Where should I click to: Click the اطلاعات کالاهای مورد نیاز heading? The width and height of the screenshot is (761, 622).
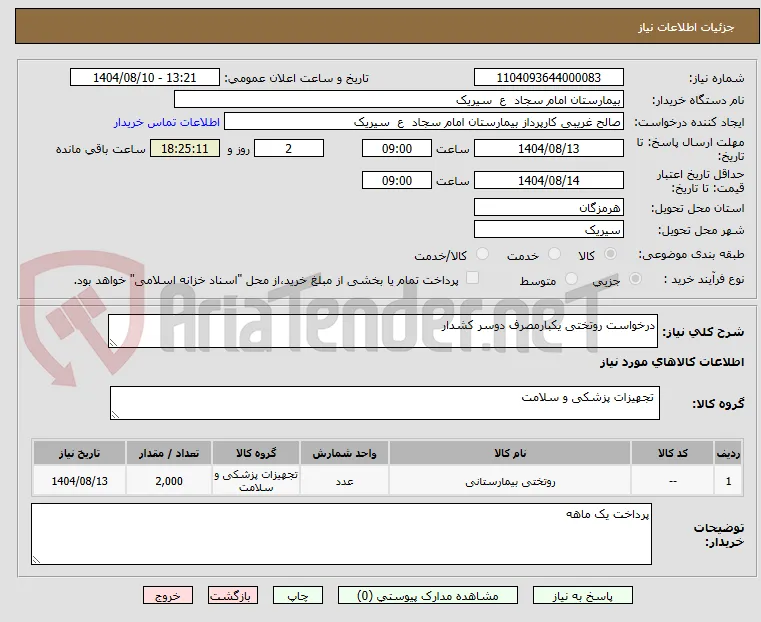[672, 362]
